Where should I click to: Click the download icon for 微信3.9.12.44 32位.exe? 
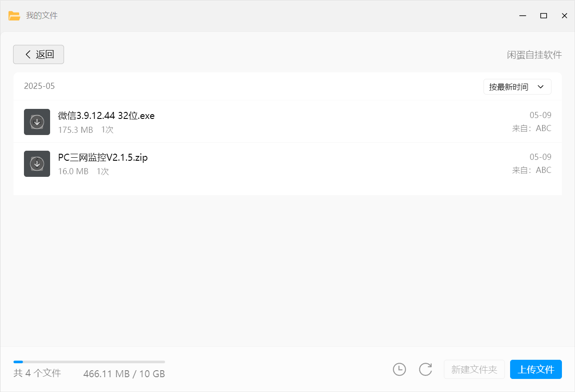[x=37, y=122]
